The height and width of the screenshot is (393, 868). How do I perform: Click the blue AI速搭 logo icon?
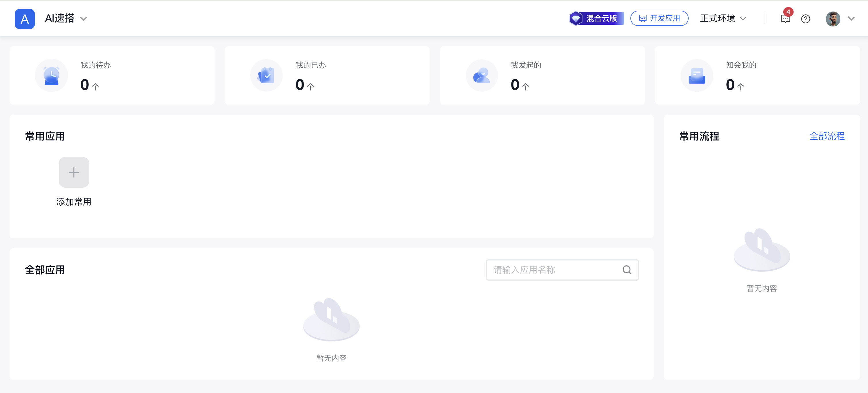coord(24,19)
